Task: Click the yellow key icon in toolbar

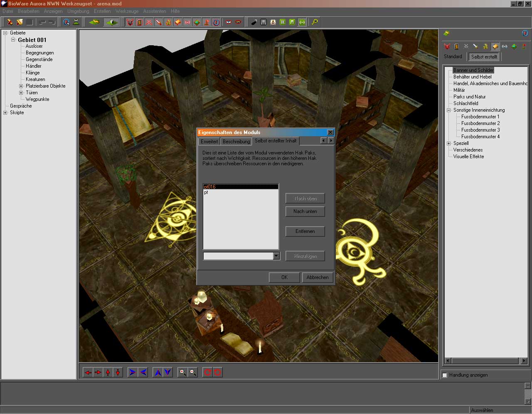Action: coord(315,22)
